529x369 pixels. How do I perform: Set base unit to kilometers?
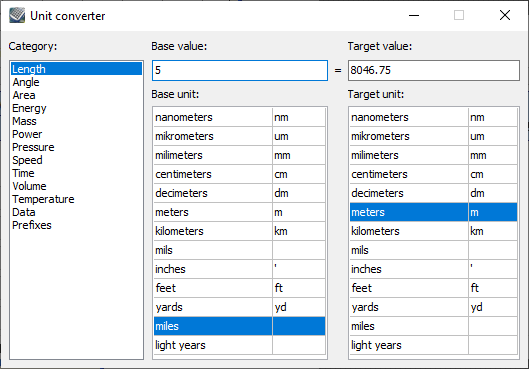click(240, 231)
